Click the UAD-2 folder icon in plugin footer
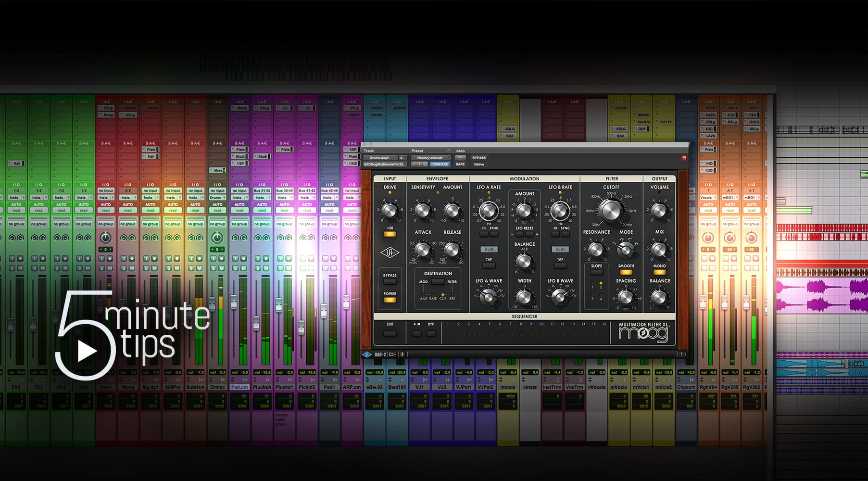 pyautogui.click(x=392, y=354)
